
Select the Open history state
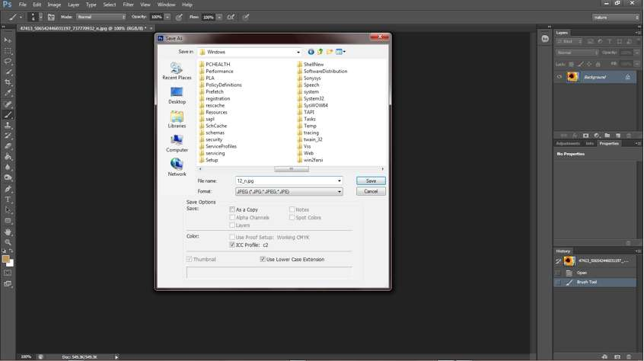pos(595,273)
